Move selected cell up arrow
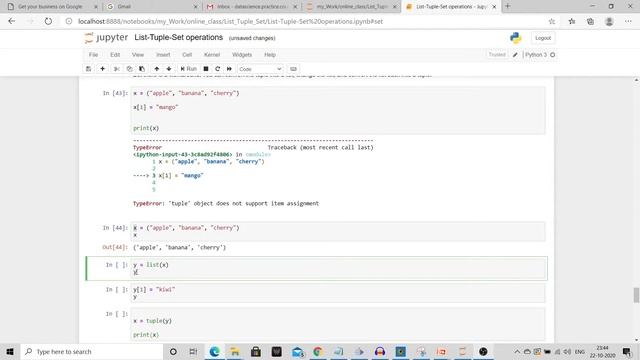 [x=157, y=69]
